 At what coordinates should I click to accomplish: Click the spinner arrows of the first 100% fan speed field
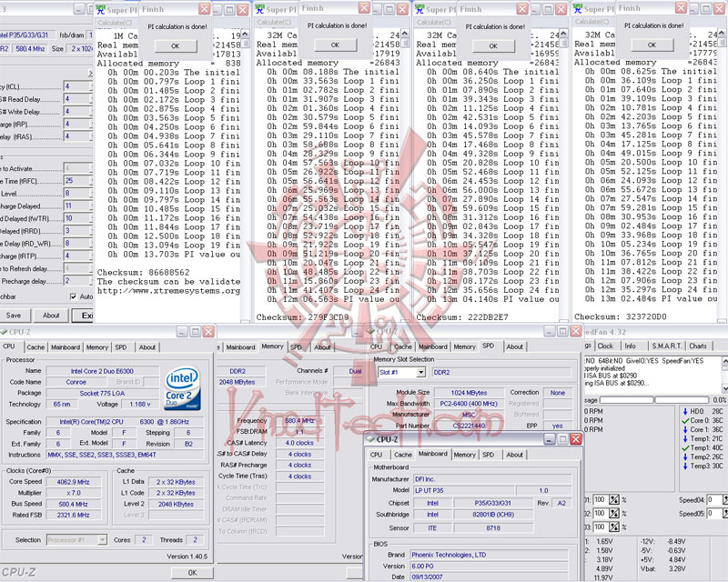pos(614,500)
